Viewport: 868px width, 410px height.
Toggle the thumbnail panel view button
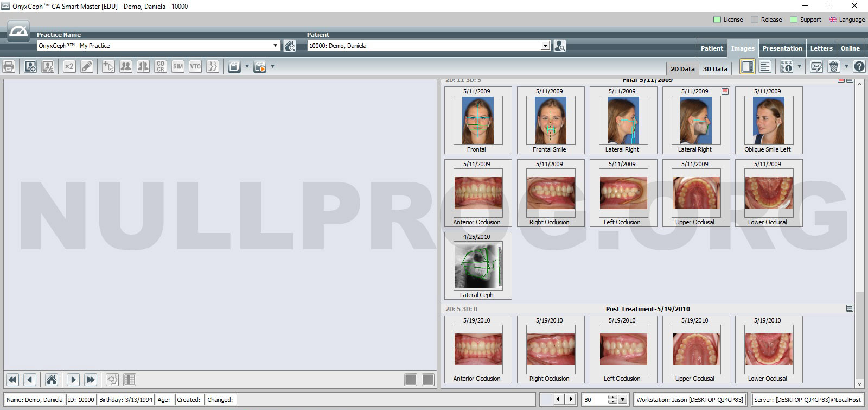(x=748, y=66)
